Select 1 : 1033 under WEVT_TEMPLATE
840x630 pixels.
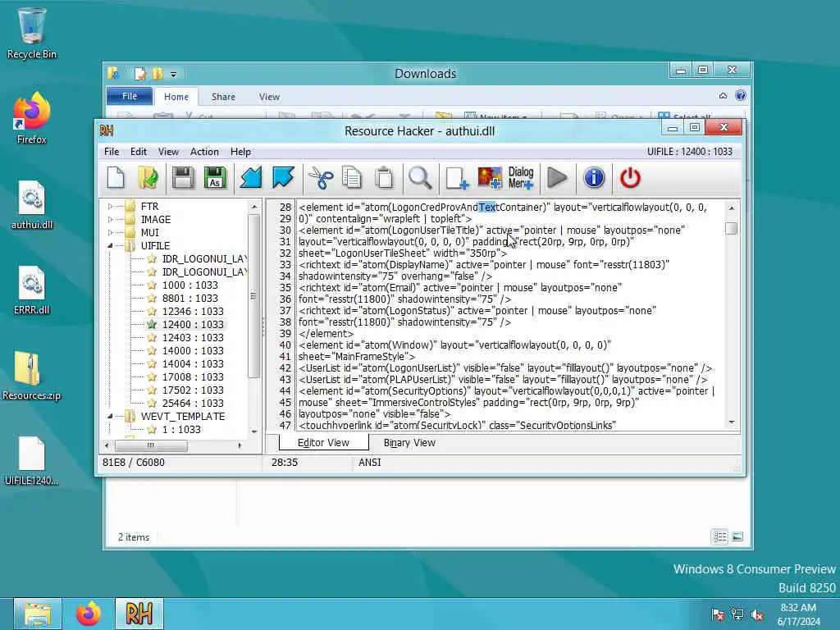[181, 429]
